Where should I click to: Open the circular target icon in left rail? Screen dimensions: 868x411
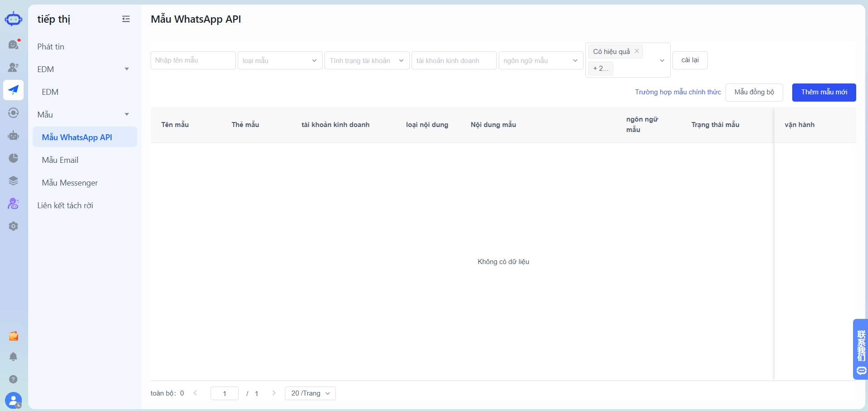(14, 113)
